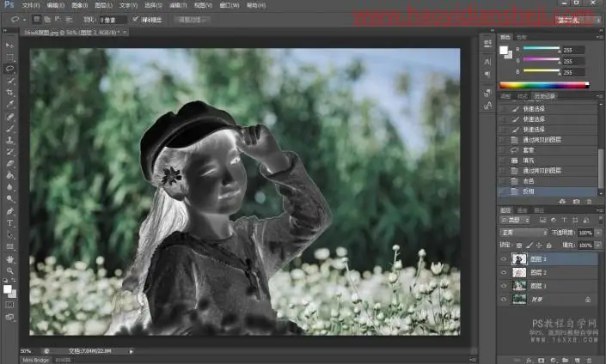606x364 pixels.
Task: Open the 窗口(W) menu
Action: [x=230, y=5]
